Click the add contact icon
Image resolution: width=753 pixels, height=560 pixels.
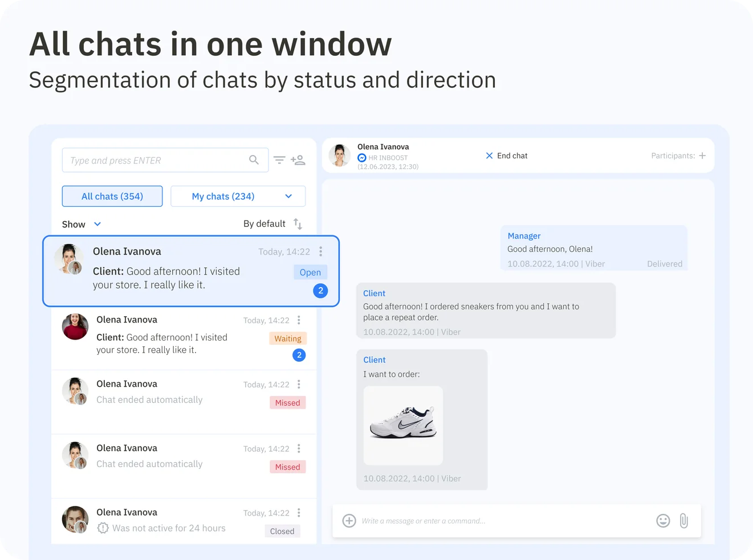(298, 160)
